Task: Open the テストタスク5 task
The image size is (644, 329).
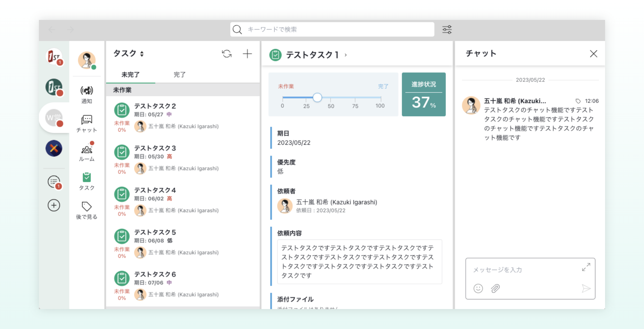Action: tap(183, 243)
